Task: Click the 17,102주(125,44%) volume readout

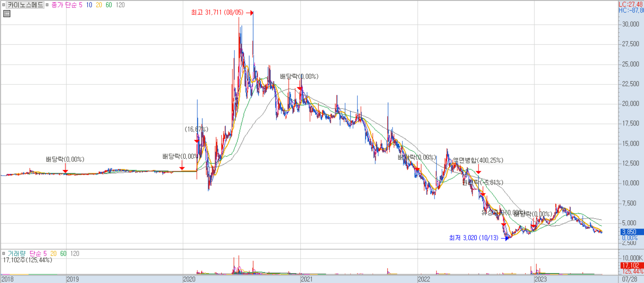Action: (x=28, y=260)
